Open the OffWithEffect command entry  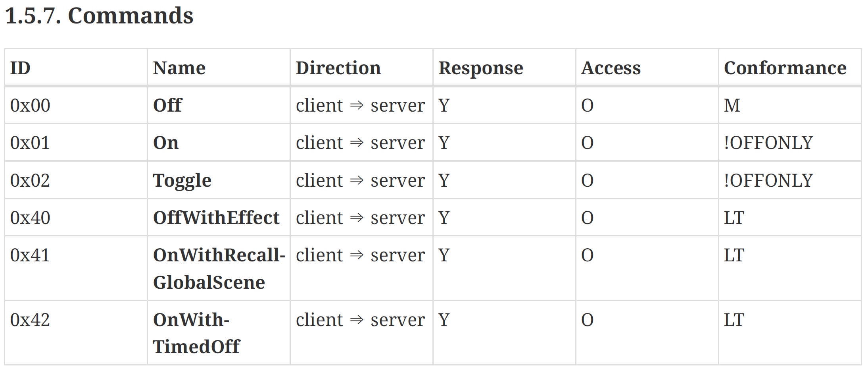216,218
